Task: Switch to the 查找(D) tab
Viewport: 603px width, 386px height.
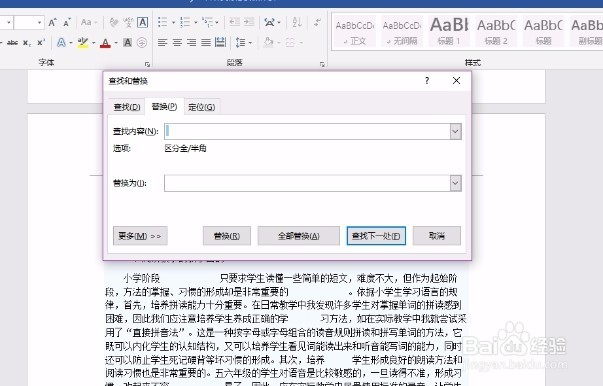Action: coord(127,107)
